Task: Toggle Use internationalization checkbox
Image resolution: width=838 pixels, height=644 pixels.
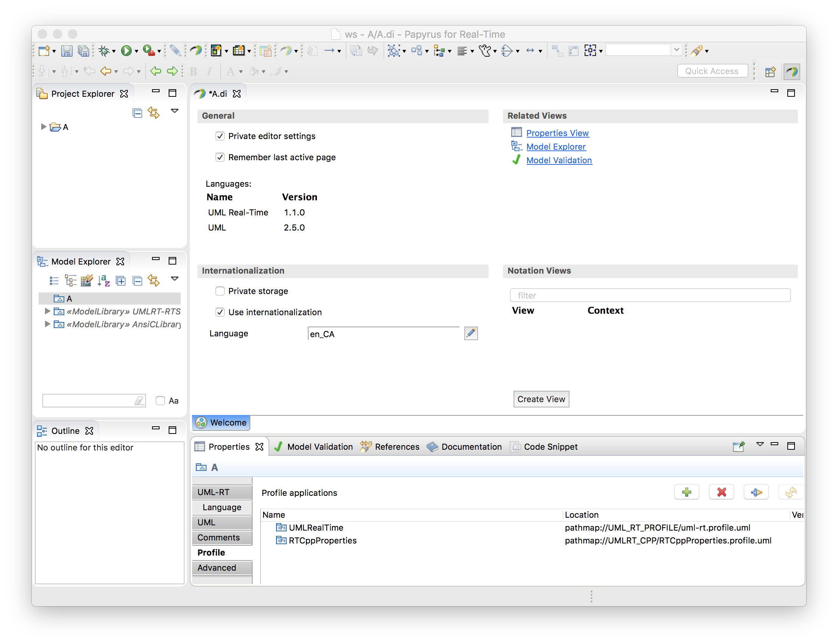Action: [220, 312]
